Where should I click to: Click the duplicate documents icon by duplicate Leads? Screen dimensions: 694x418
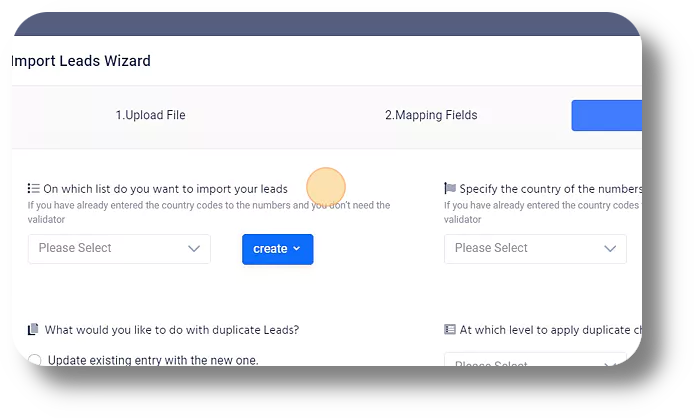click(x=33, y=329)
